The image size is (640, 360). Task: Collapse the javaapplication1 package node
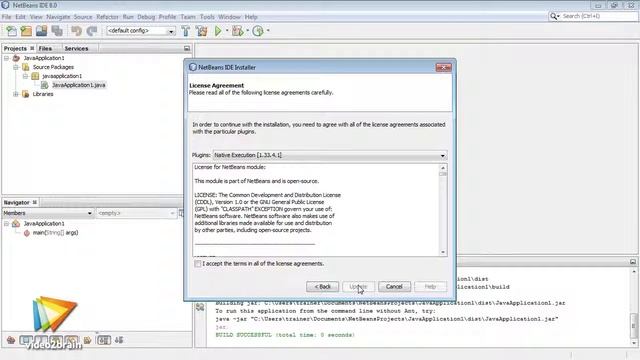coord(25,76)
